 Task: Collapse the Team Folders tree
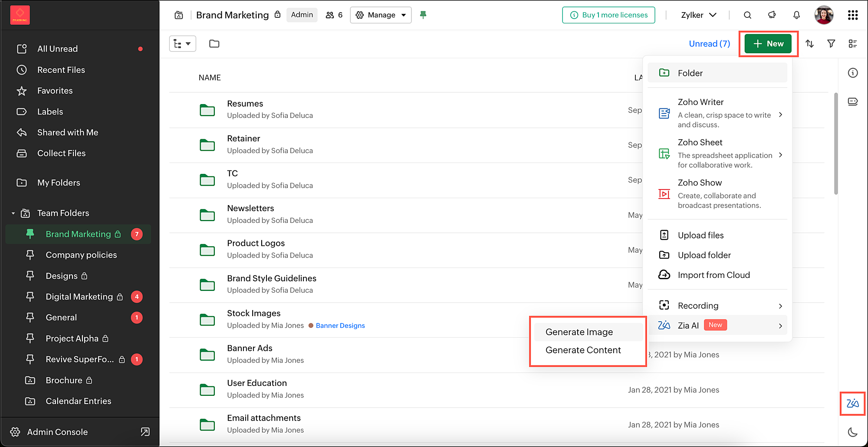pos(13,213)
